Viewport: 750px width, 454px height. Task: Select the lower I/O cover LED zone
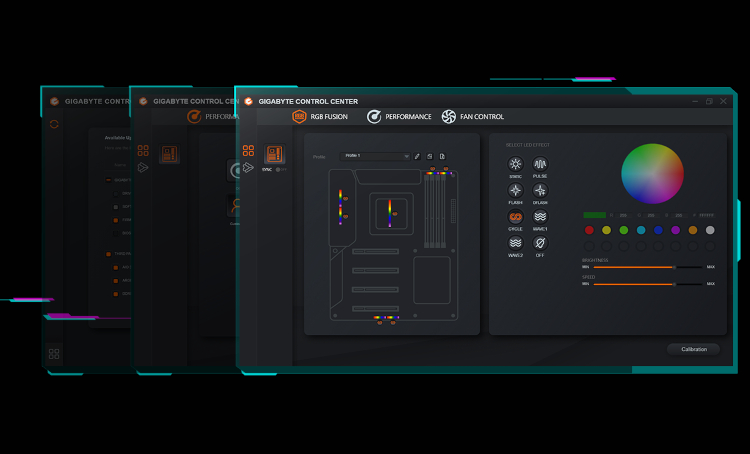coord(342,216)
